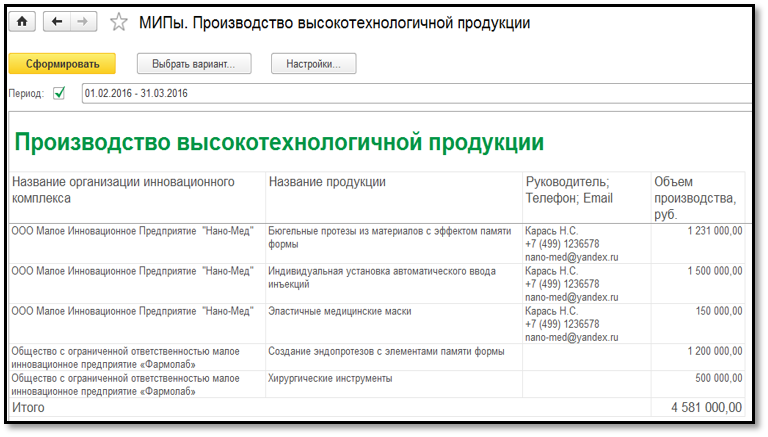Select header Объем производства, руб.
The width and height of the screenshot is (768, 437).
coord(698,197)
